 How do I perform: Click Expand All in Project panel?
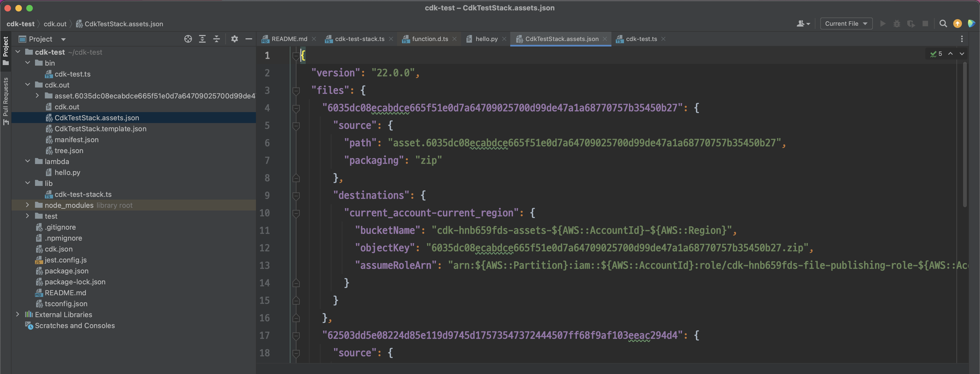tap(202, 39)
